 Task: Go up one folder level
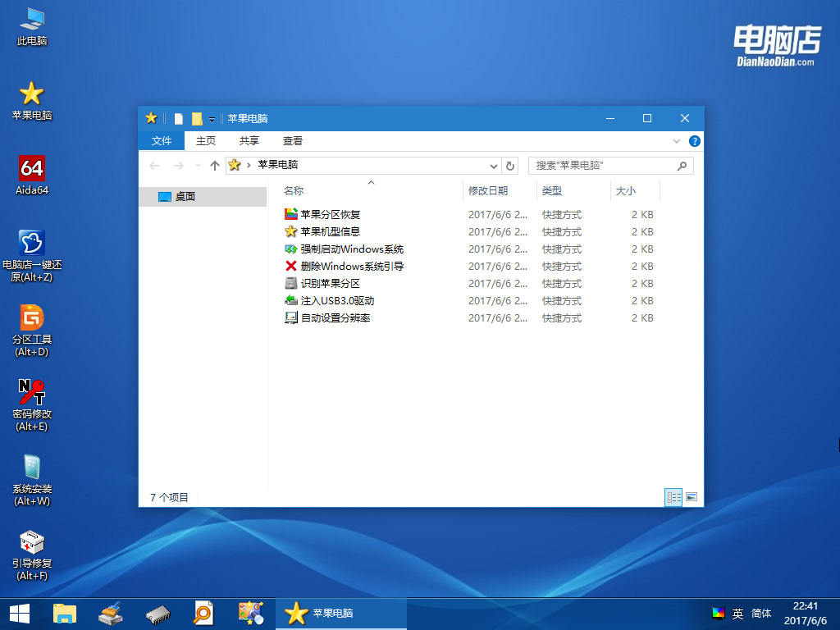[215, 166]
